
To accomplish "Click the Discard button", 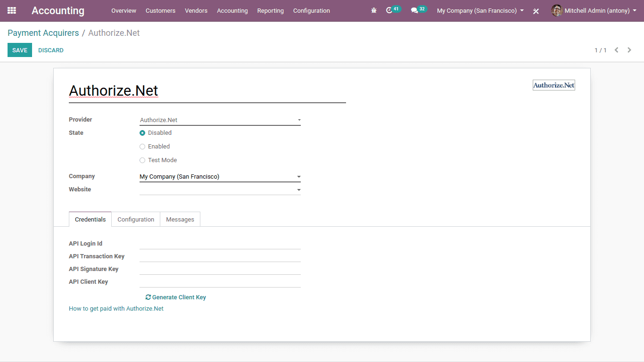I will [51, 50].
